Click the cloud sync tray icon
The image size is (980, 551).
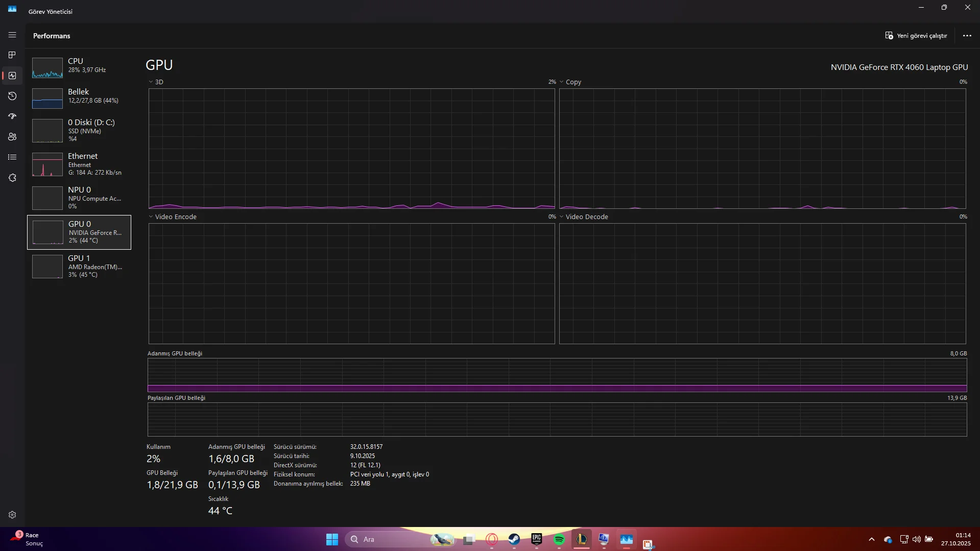pos(888,539)
